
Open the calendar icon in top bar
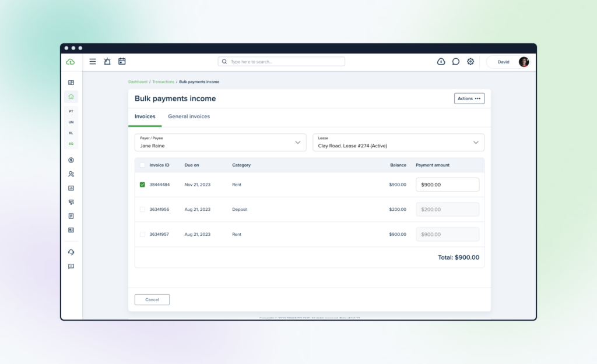click(x=122, y=61)
